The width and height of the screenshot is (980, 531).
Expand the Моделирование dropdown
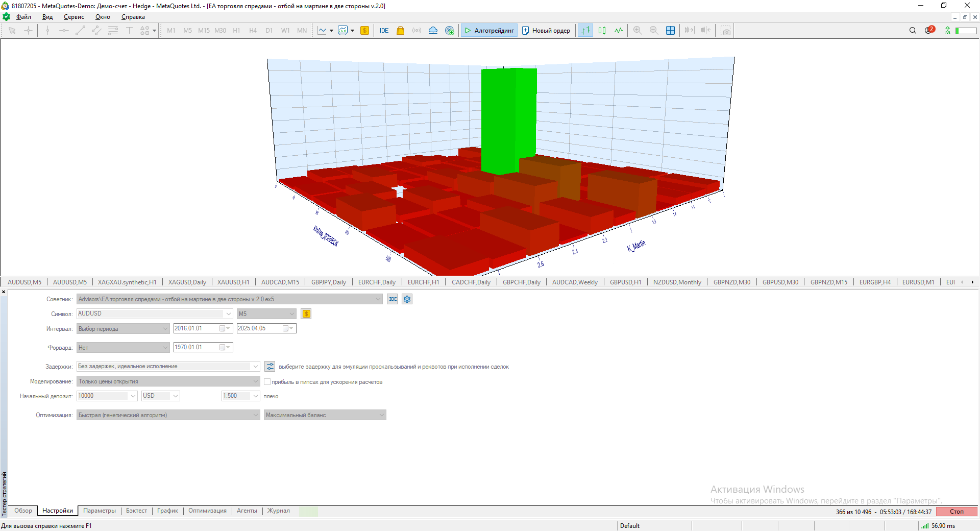(168, 381)
